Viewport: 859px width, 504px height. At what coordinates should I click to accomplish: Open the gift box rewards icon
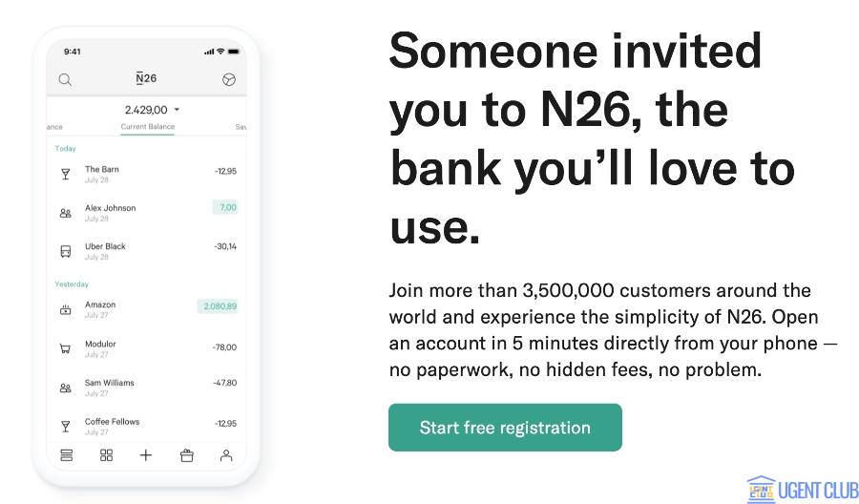(x=187, y=455)
